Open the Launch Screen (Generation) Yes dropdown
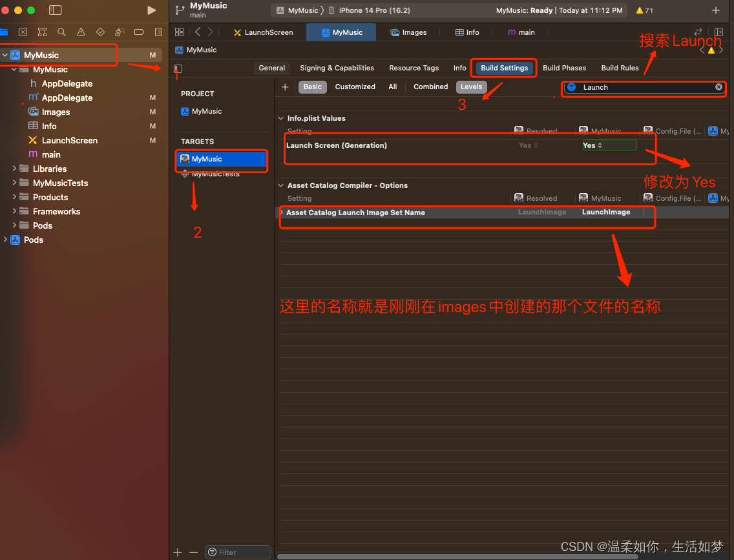Screen dimensions: 734x560 tap(608, 145)
